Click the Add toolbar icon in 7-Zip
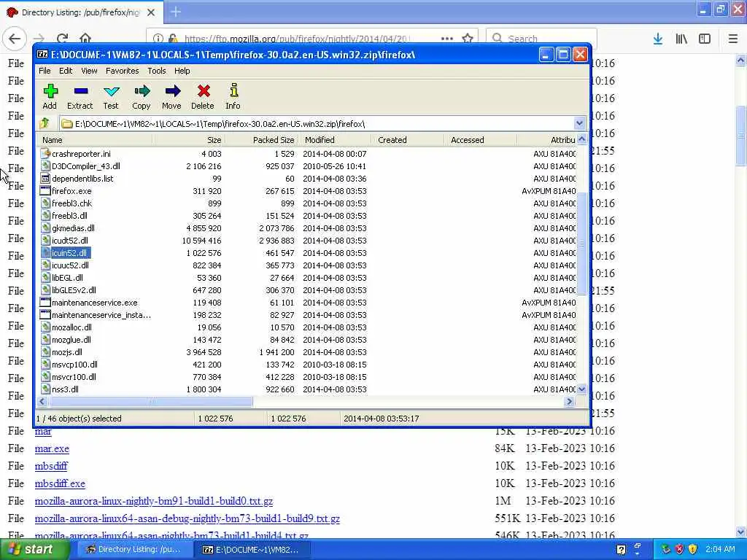The image size is (747, 560). click(x=50, y=97)
